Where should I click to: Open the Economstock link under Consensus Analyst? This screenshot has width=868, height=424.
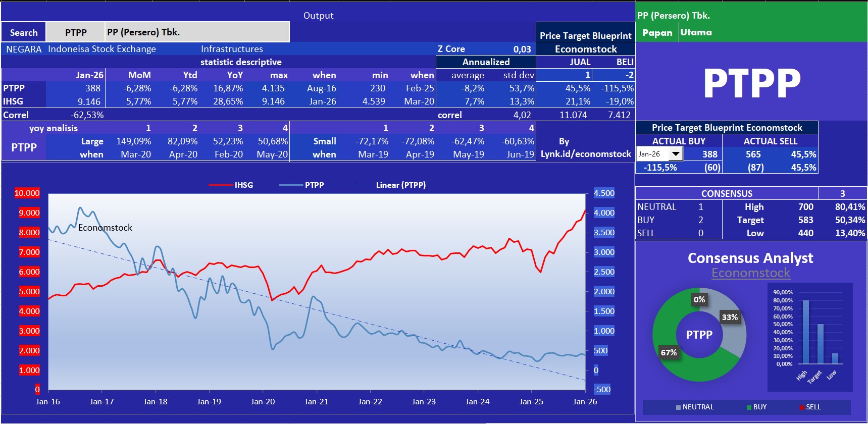[750, 273]
